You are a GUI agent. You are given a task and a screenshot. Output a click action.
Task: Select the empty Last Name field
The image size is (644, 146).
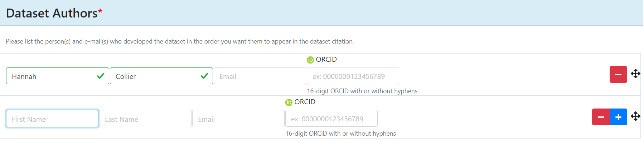[x=145, y=119]
